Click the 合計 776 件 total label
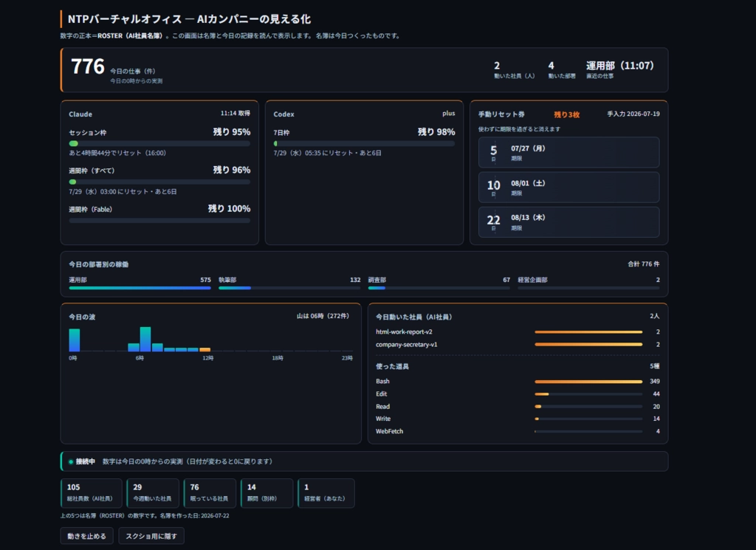The image size is (756, 550). [x=644, y=264]
